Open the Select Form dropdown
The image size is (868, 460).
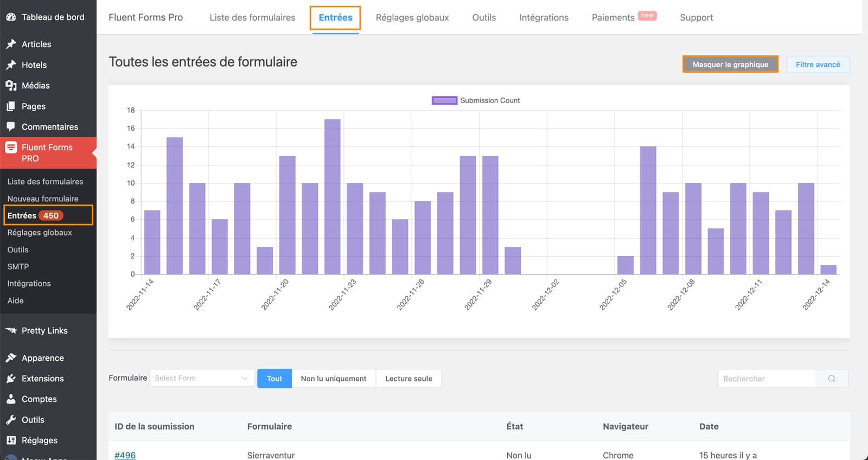pyautogui.click(x=201, y=378)
